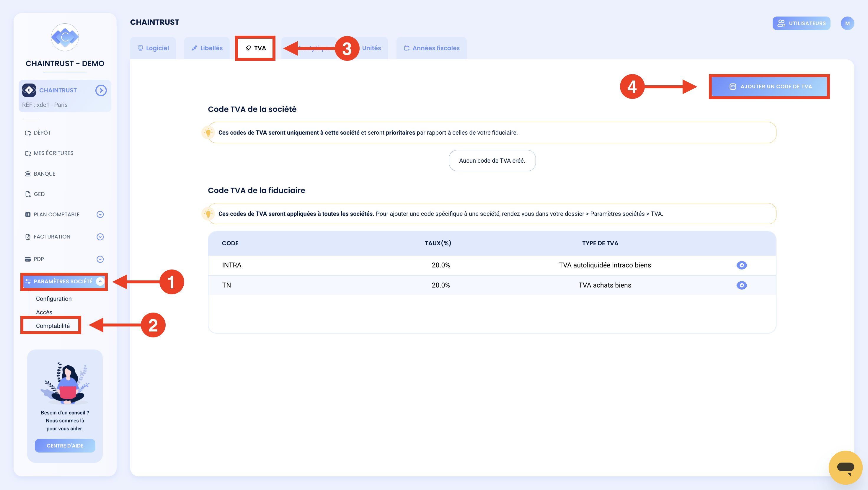This screenshot has width=868, height=490.
Task: Click the Chaintrust company avatar icon
Action: click(29, 90)
